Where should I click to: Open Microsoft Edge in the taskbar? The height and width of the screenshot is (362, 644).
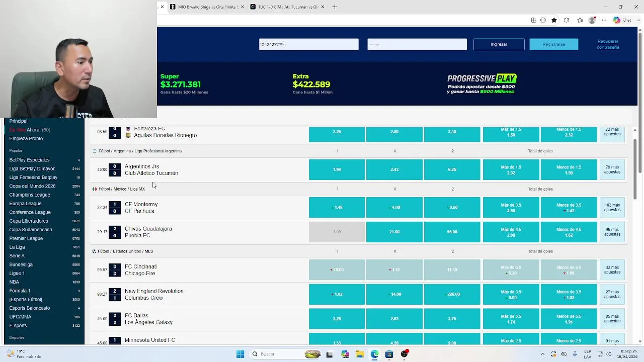tap(374, 354)
